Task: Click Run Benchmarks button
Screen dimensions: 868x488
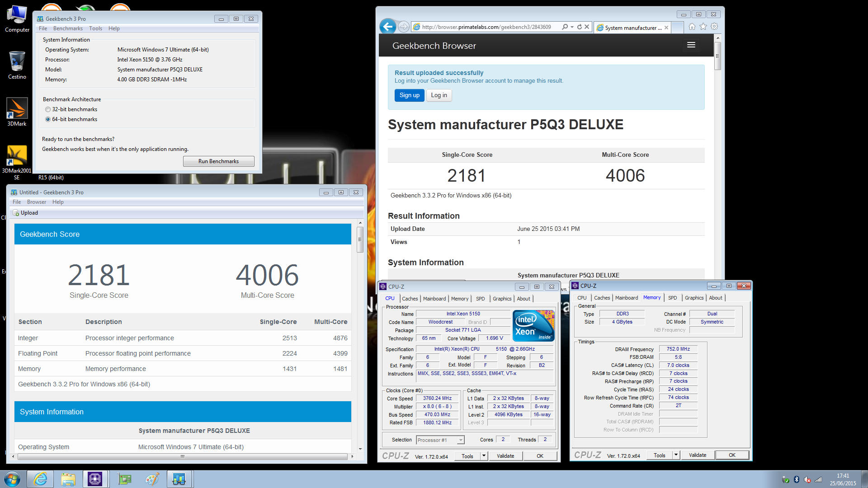Action: 219,161
